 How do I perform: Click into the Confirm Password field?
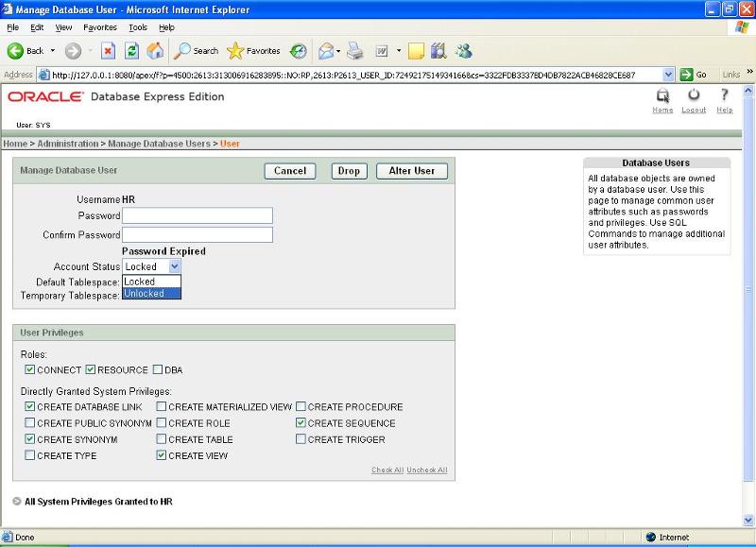pos(198,234)
